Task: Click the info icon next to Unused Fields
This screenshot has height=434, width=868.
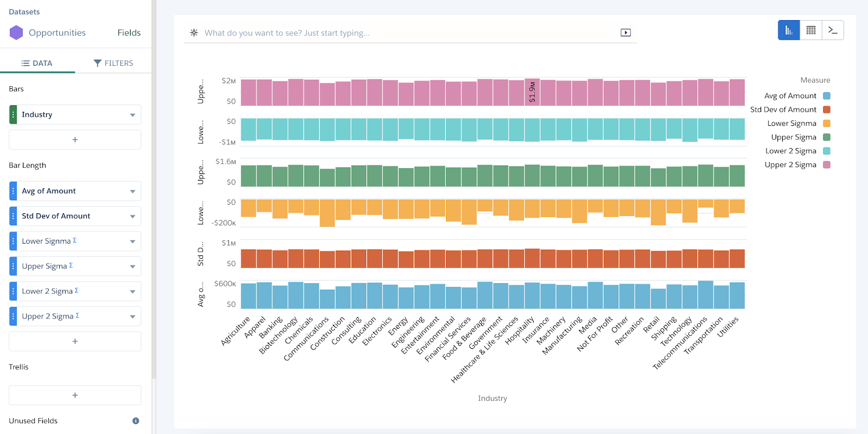Action: pyautogui.click(x=136, y=421)
